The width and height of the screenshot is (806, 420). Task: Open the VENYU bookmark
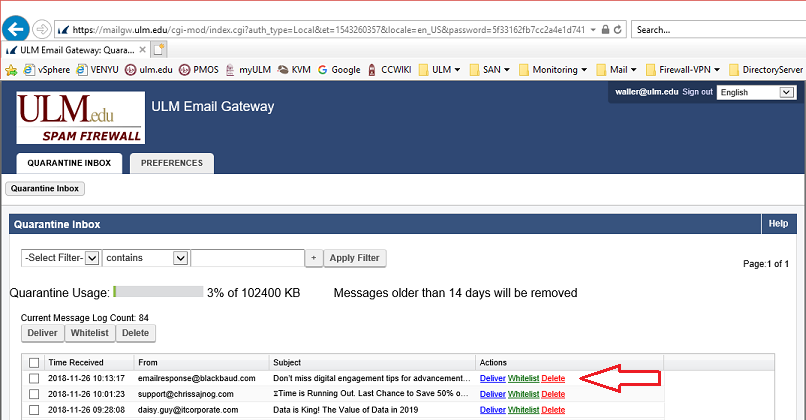click(x=97, y=69)
